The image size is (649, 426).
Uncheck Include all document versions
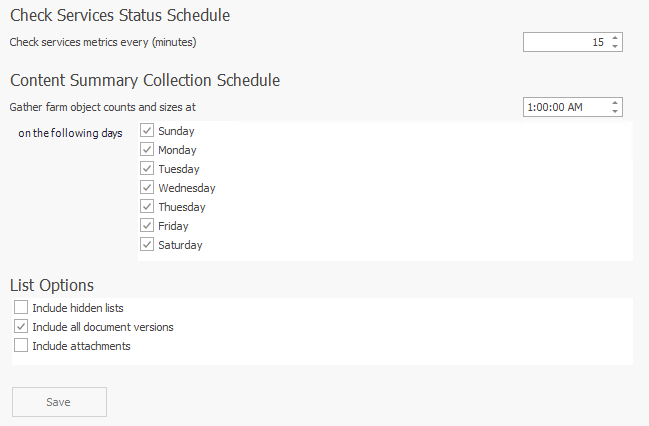21,327
